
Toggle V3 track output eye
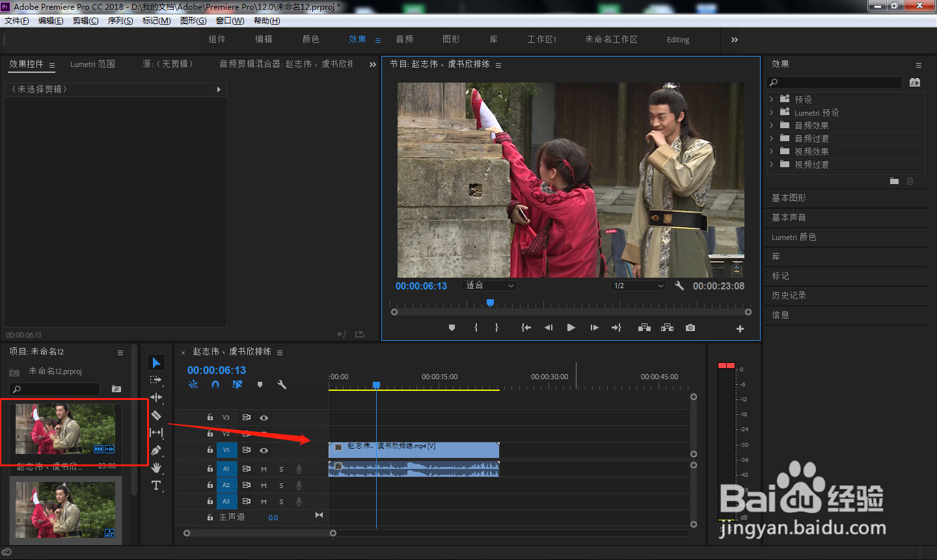coord(264,418)
